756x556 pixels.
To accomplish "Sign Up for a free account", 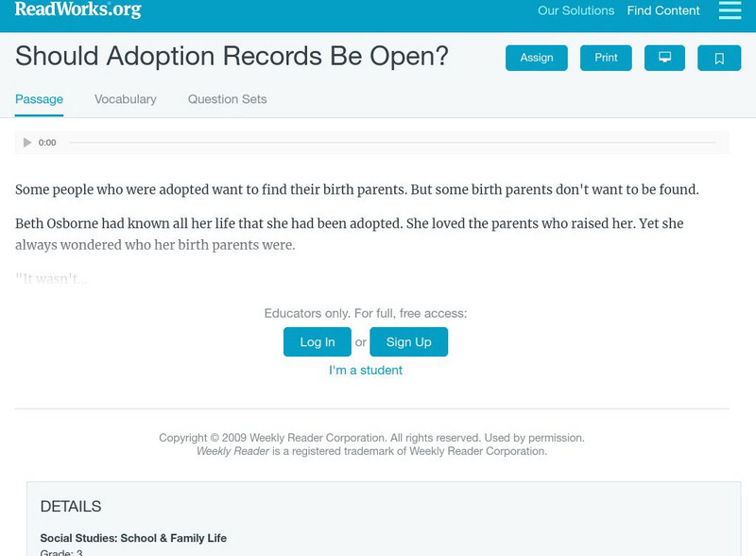I will coord(408,341).
